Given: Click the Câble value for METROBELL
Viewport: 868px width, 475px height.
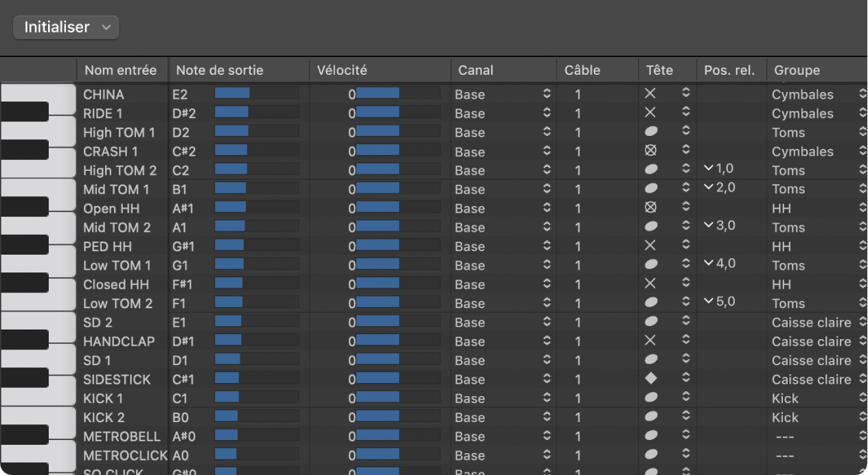Looking at the screenshot, I should point(578,437).
